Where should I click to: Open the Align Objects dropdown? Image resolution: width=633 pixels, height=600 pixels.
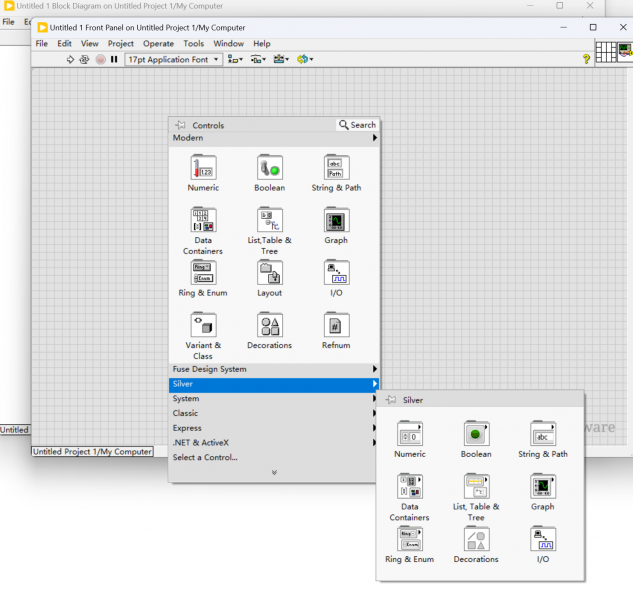tap(235, 59)
